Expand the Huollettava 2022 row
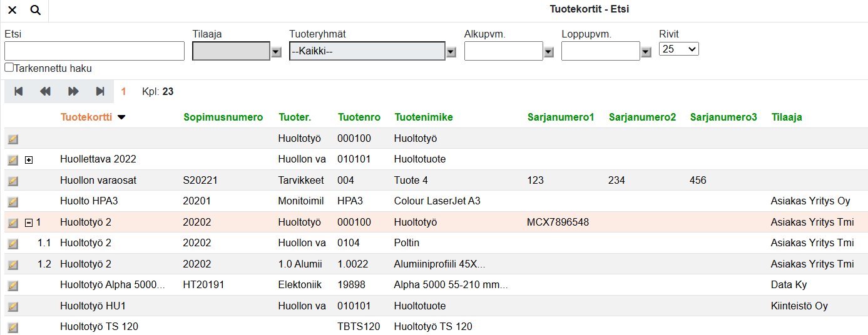The height and width of the screenshot is (335, 868). coord(29,160)
